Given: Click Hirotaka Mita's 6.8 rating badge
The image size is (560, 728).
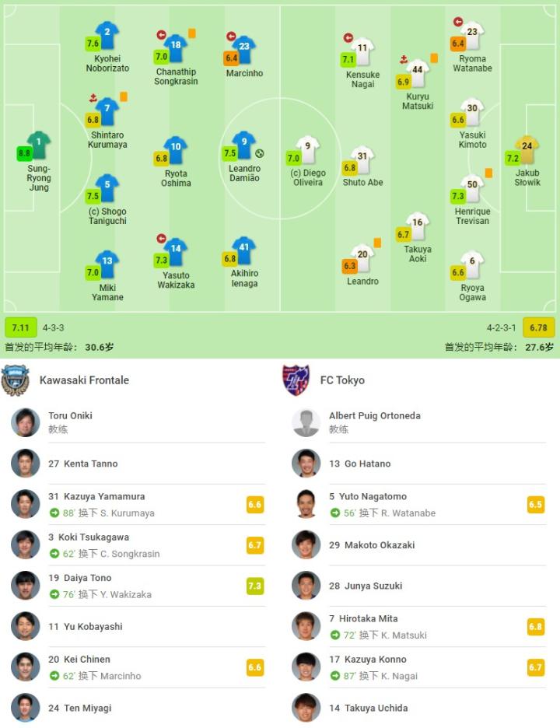Looking at the screenshot, I should [x=535, y=626].
